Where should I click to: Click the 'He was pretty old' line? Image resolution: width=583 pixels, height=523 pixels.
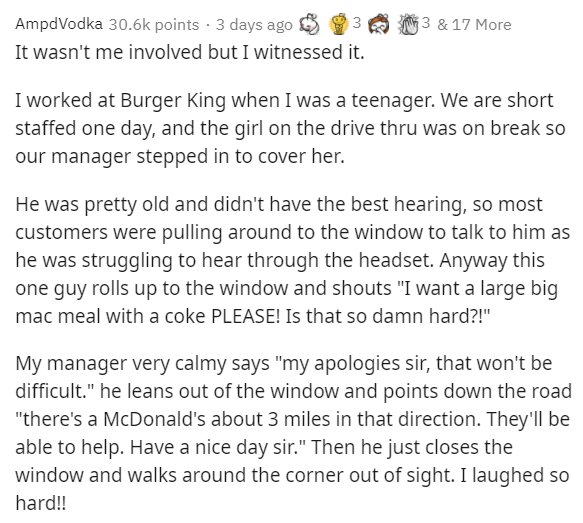coord(279,204)
